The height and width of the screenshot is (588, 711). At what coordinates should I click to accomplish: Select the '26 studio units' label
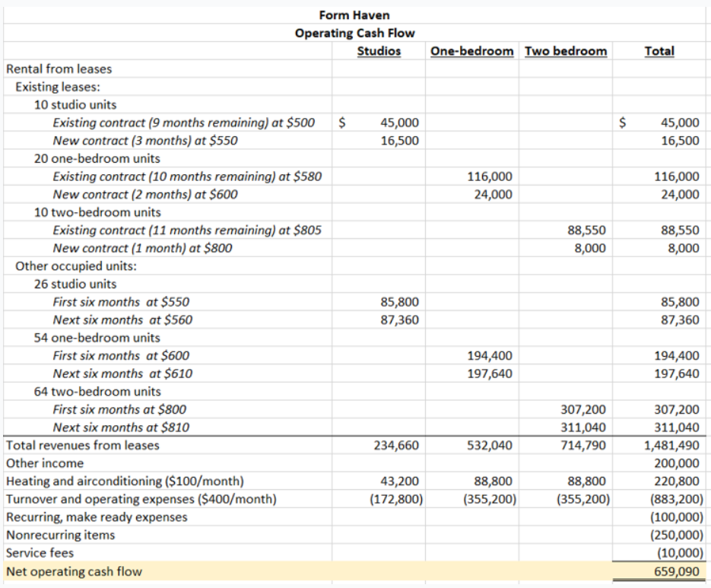point(75,284)
